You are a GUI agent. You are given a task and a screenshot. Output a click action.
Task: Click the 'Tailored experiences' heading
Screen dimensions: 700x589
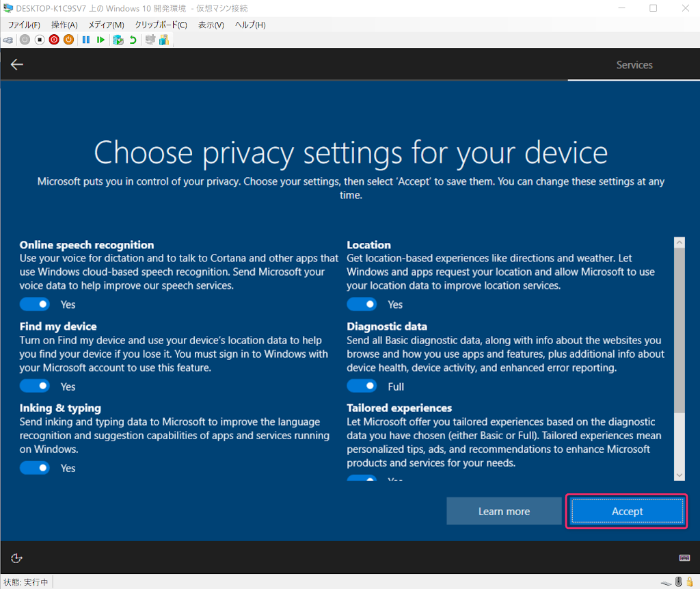tap(399, 408)
